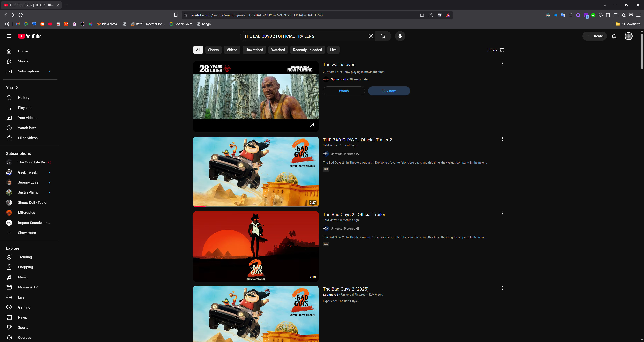Select the Videos filter chip
Screen dimensions: 644x342
[x=232, y=50]
